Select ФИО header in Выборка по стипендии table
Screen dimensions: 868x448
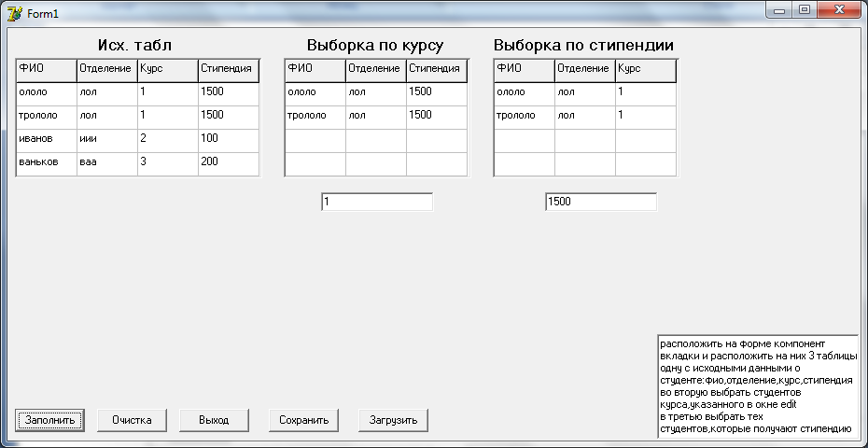coord(525,70)
